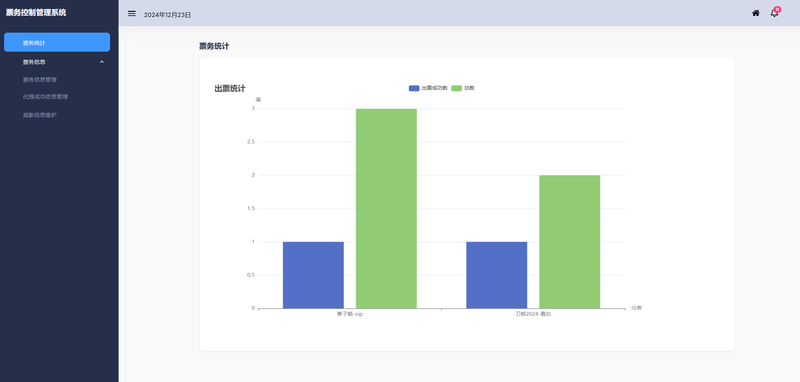Select the 票务统计 sidebar menu item
This screenshot has height=382, width=800.
click(x=57, y=42)
